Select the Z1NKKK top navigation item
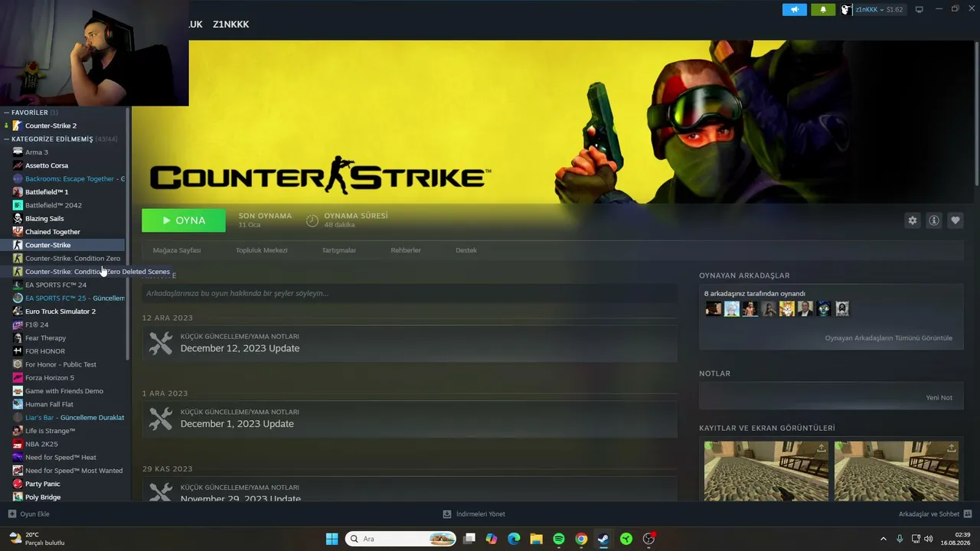 click(x=231, y=24)
